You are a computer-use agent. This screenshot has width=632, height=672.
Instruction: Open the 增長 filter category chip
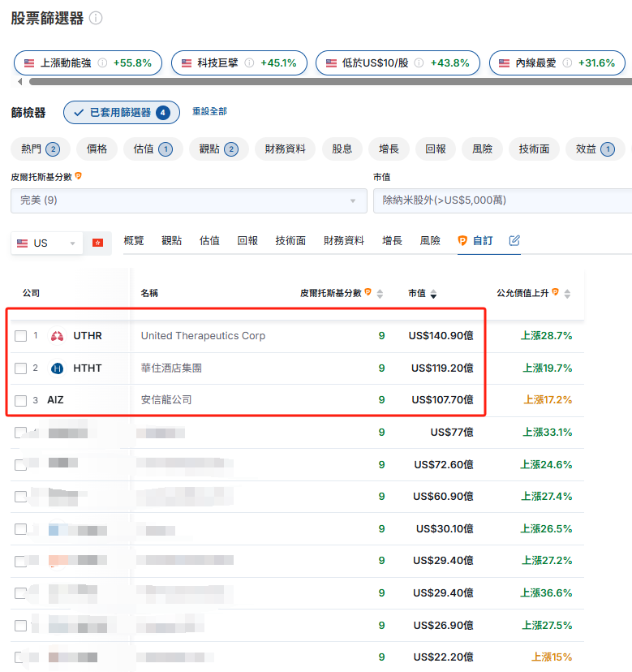[x=389, y=149]
